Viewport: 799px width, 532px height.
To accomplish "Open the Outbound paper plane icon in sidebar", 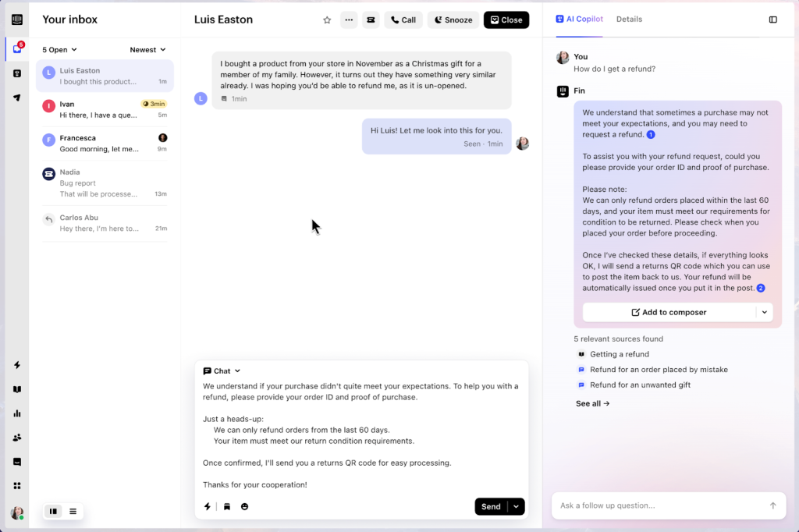I will point(16,98).
